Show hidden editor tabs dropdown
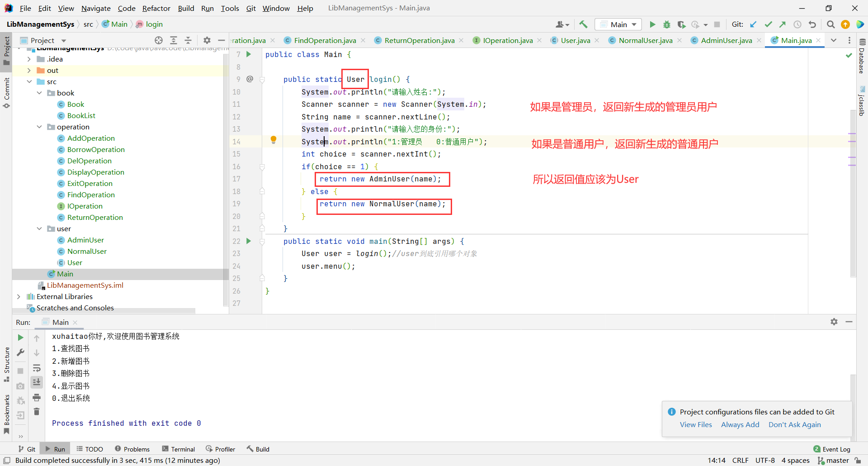Screen dimensions: 868x466 834,40
